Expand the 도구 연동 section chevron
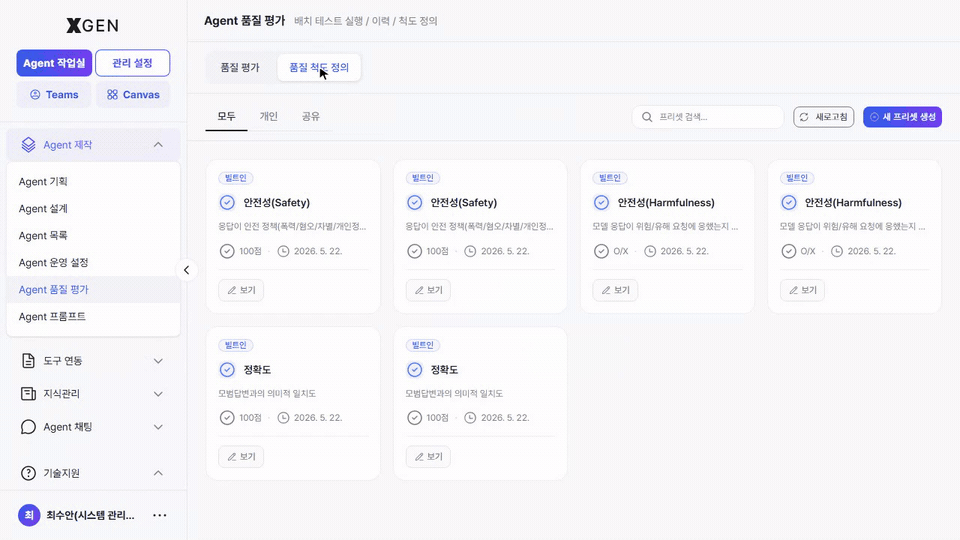960x540 pixels. 158,361
